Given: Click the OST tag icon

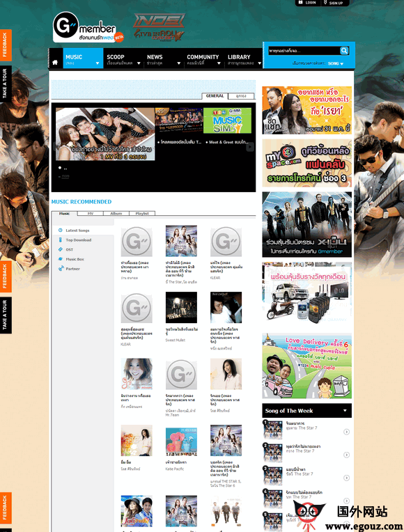Looking at the screenshot, I should pyautogui.click(x=61, y=249).
